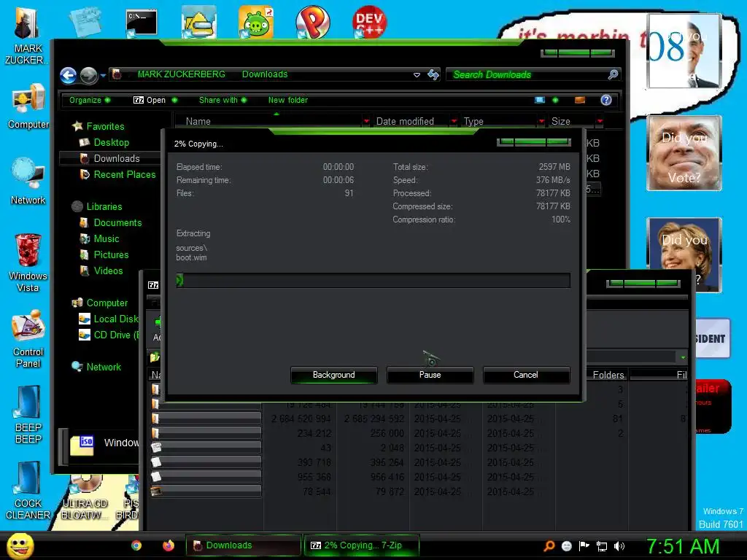
Task: Click the Name column header in explorer
Action: coord(198,122)
